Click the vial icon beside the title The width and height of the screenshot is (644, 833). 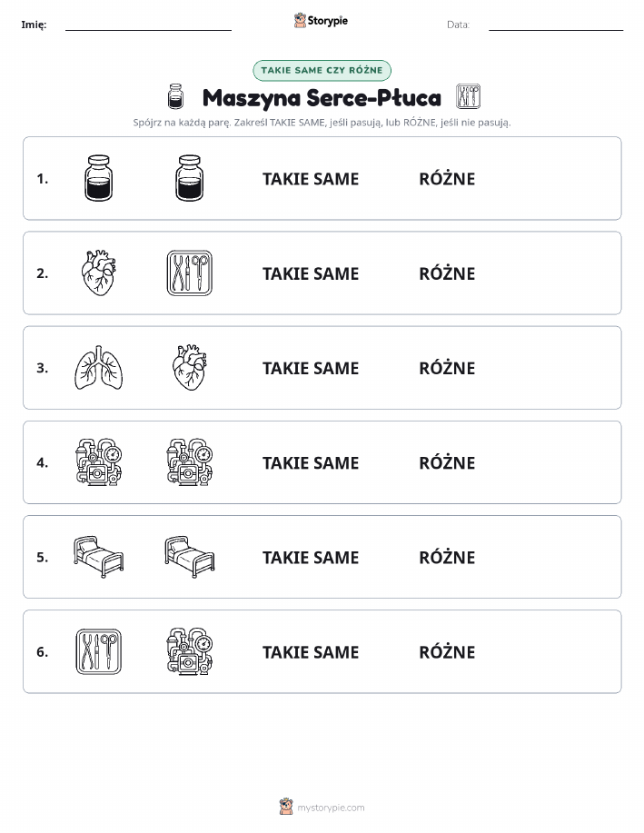coord(175,96)
